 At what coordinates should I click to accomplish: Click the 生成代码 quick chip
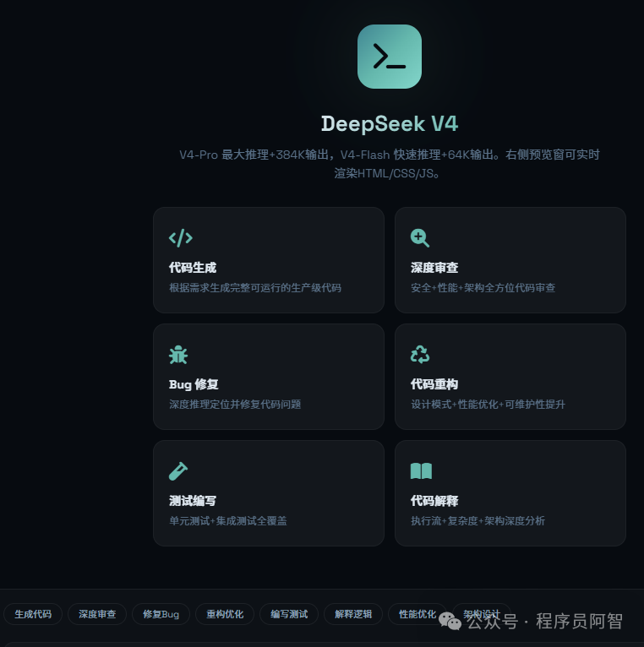(x=33, y=614)
